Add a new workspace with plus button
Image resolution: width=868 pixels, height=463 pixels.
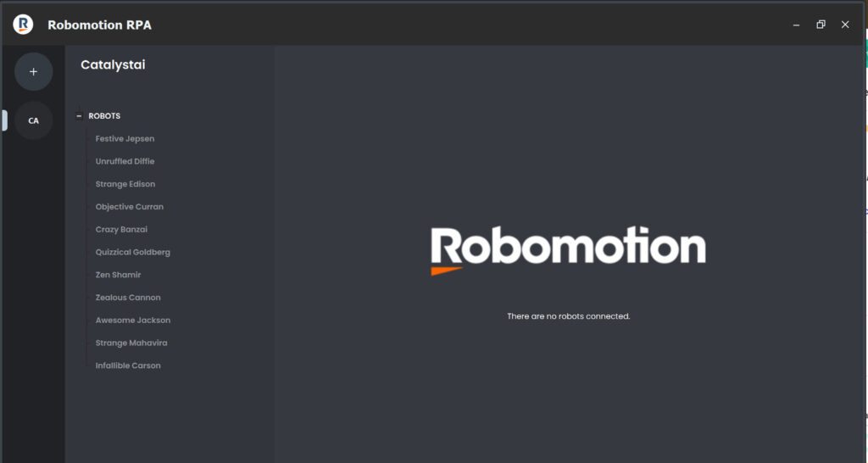[x=34, y=71]
